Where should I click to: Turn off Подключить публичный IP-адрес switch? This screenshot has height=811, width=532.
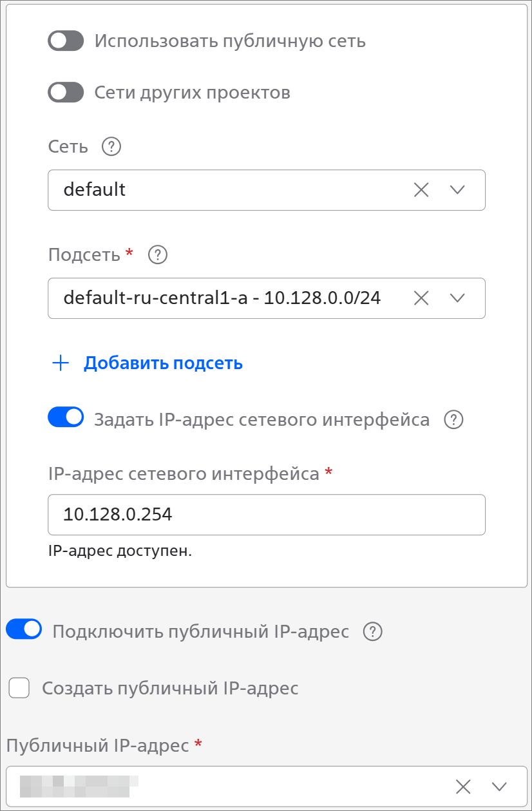24,629
